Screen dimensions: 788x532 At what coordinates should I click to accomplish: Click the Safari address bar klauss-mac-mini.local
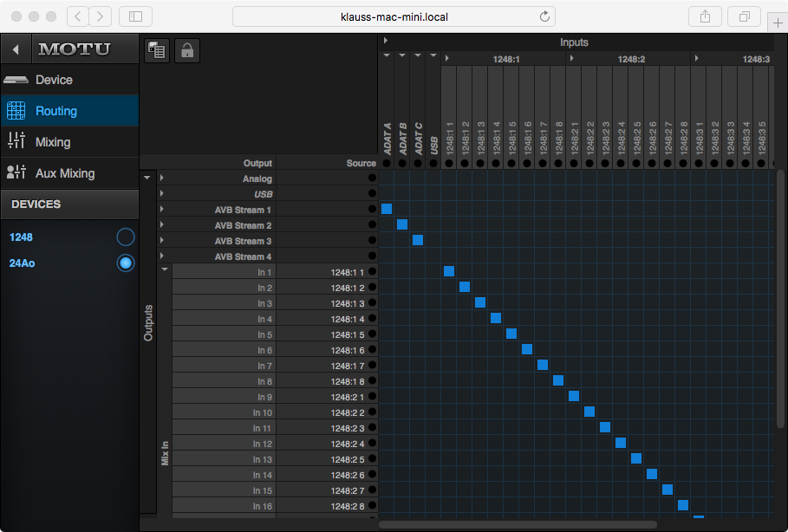coord(394,16)
